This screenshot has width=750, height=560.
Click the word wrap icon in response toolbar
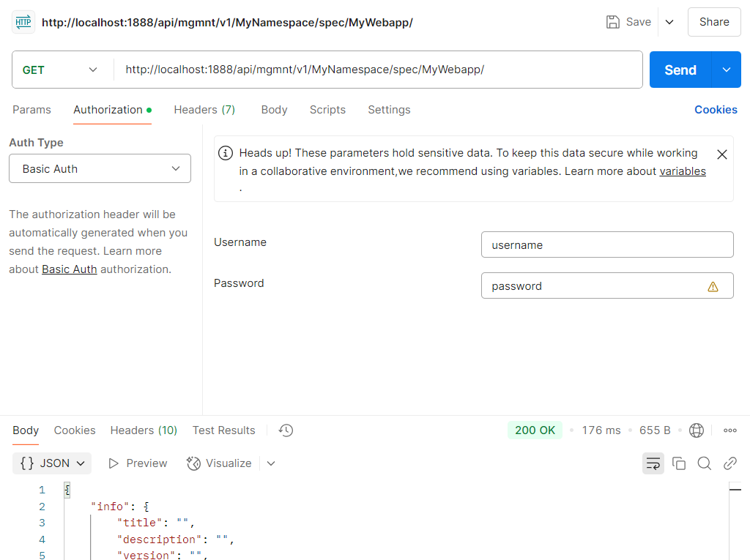pyautogui.click(x=653, y=463)
